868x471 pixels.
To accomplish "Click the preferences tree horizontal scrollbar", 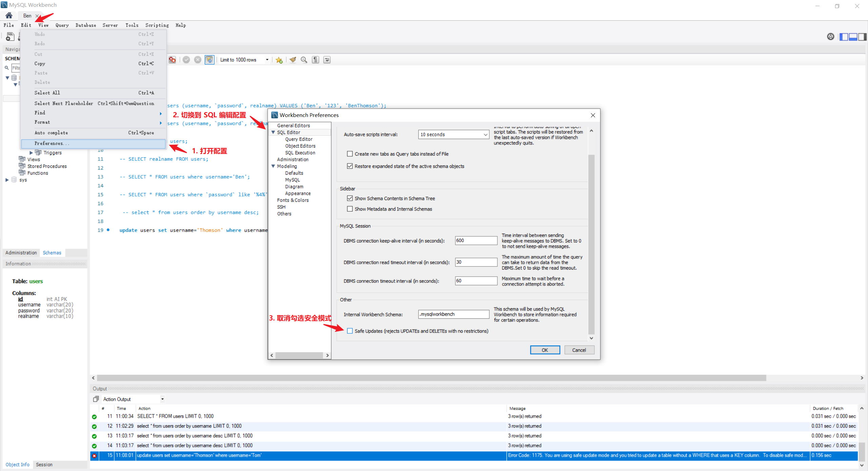I will pyautogui.click(x=300, y=355).
